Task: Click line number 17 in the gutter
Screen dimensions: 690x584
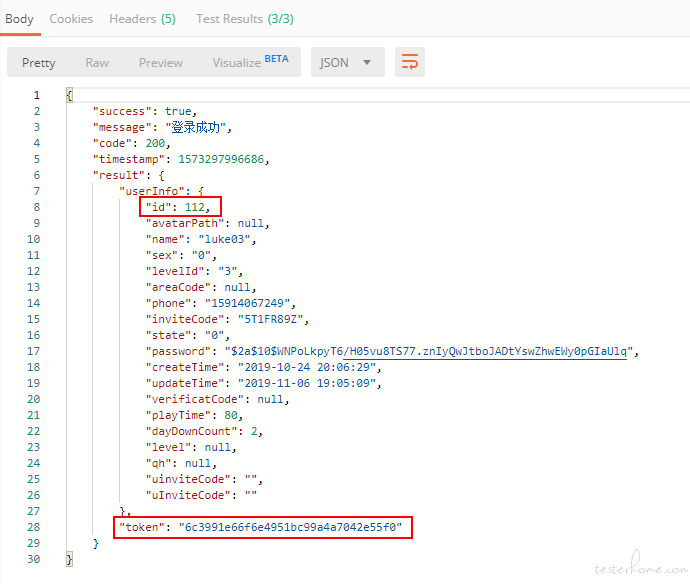Action: 33,351
